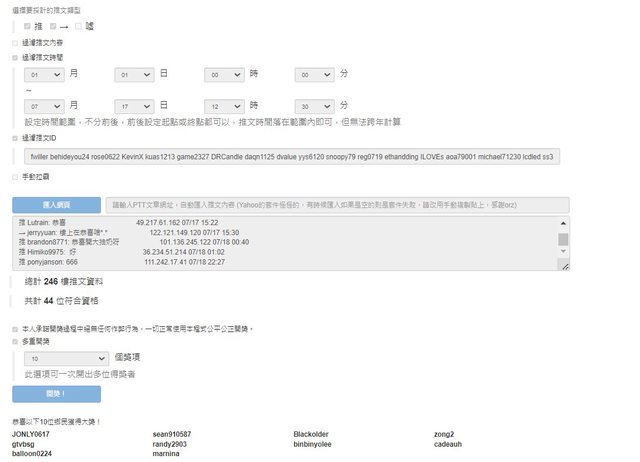This screenshot has height=462, width=640.
Task: Toggle the → arrow comment type checkbox
Action: (x=52, y=26)
